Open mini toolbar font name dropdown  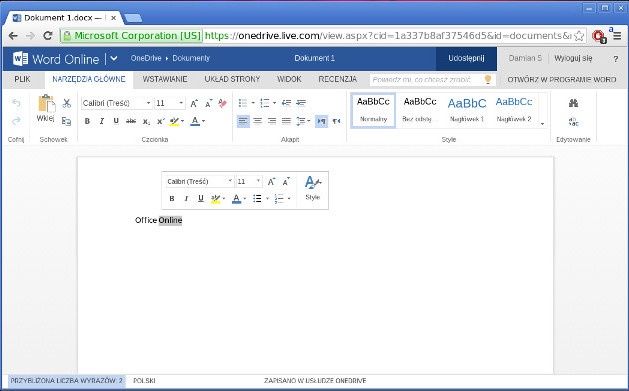[x=230, y=181]
